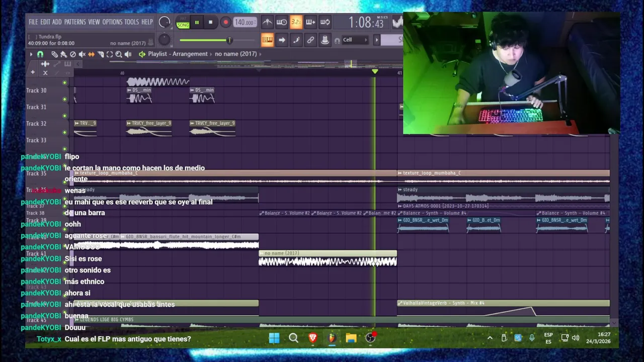The image size is (644, 362).
Task: Open the HELP menu
Action: pyautogui.click(x=147, y=22)
